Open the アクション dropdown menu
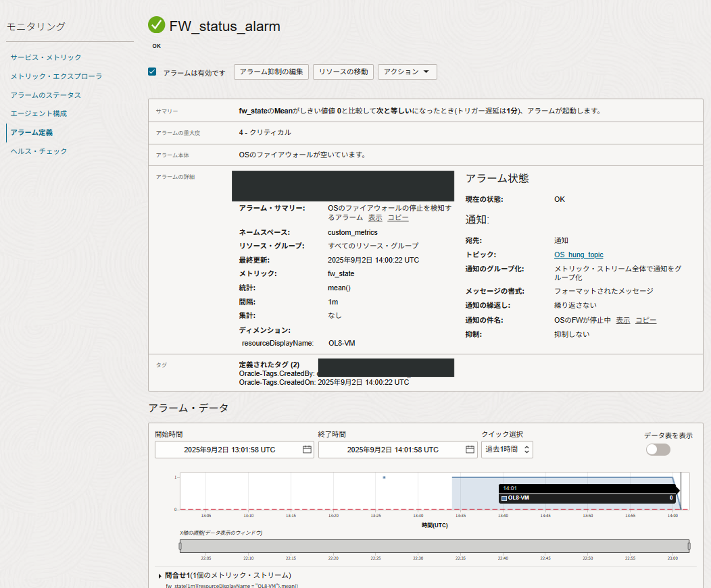 tap(407, 72)
